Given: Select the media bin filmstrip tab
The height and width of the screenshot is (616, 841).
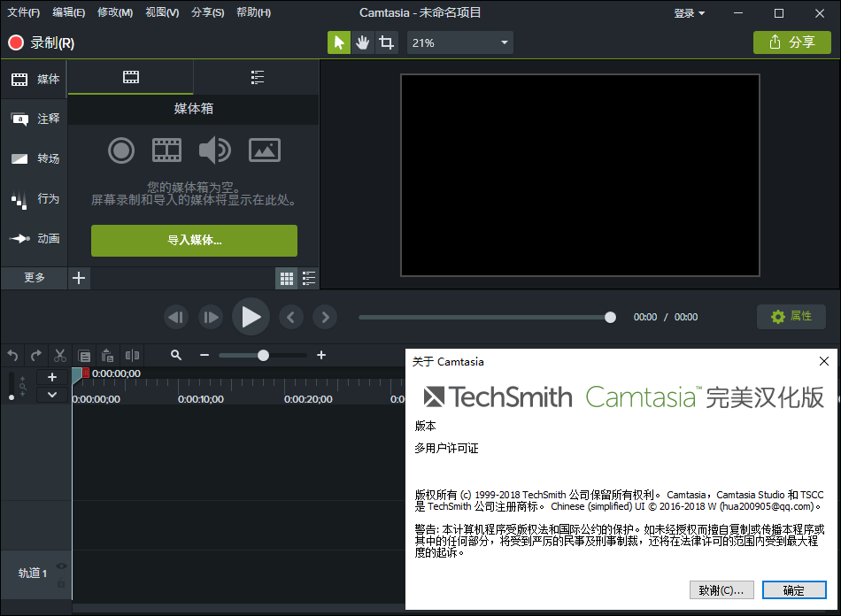Looking at the screenshot, I should click(130, 77).
